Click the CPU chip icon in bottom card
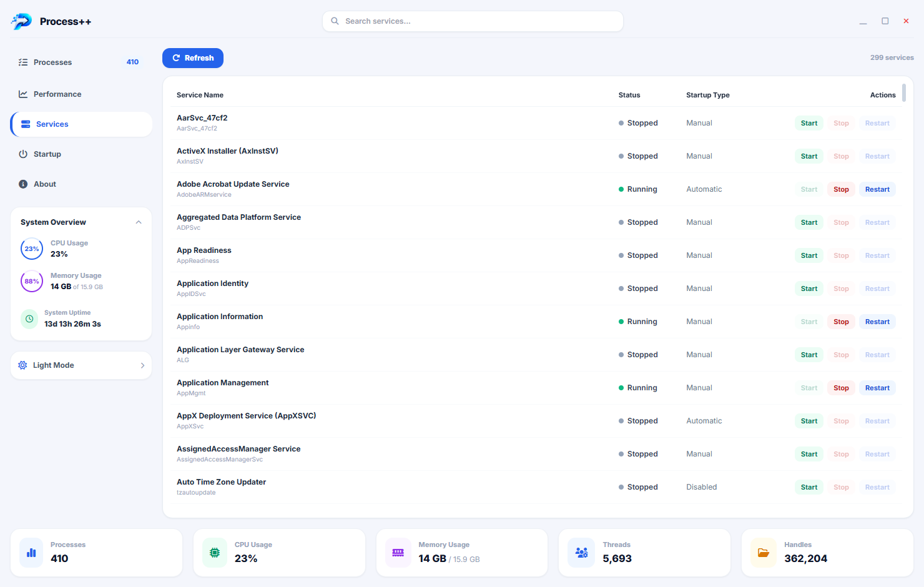924x587 pixels. 215,553
